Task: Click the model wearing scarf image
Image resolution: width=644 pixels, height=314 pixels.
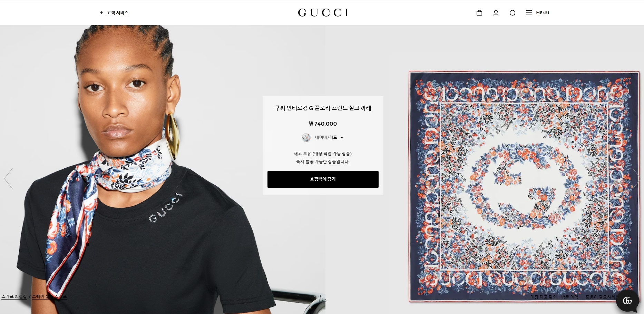Action: pyautogui.click(x=163, y=169)
